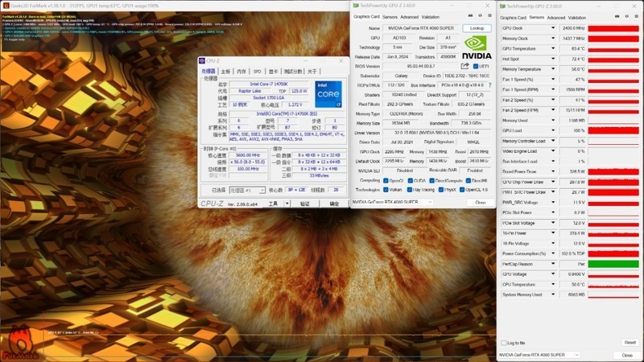Click the Intel Core i7 logo in CPU-Z
Image resolution: width=644 pixels, height=362 pixels.
[x=328, y=94]
